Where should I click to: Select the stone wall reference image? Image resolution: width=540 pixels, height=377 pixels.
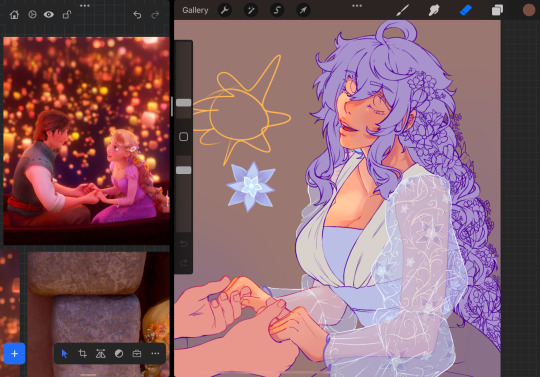point(98,314)
